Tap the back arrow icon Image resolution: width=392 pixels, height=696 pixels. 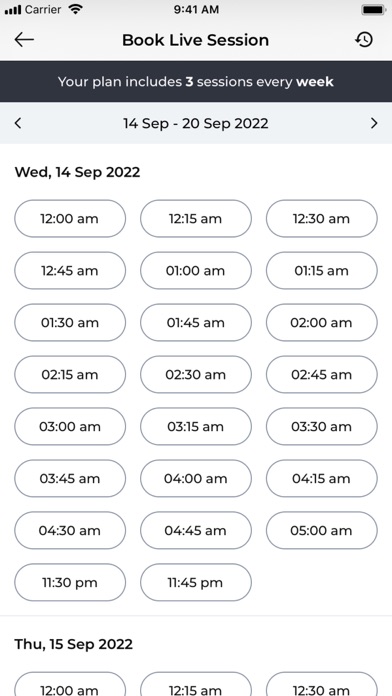[x=24, y=40]
